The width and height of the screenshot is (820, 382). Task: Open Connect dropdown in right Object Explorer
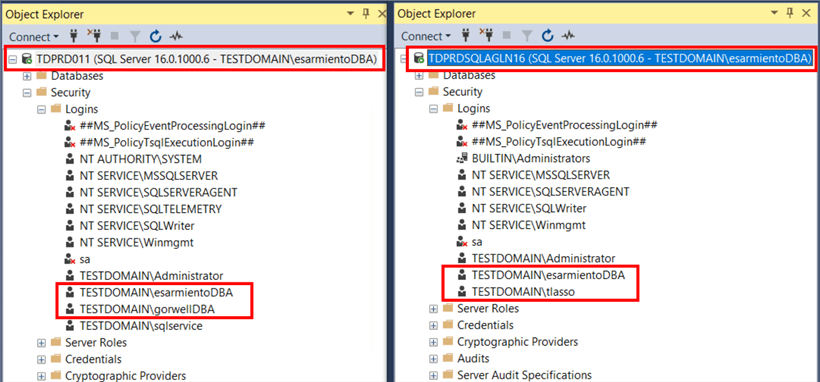[426, 37]
